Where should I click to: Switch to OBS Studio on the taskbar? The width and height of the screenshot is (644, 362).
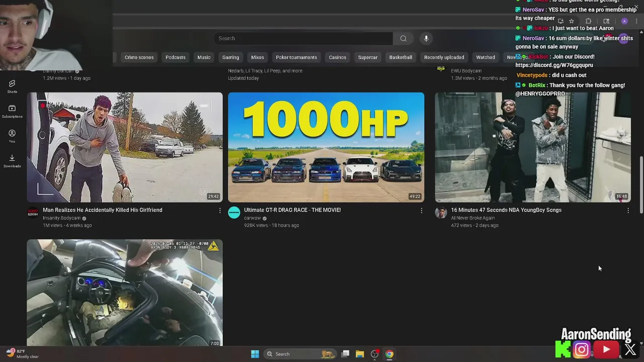coord(374,354)
